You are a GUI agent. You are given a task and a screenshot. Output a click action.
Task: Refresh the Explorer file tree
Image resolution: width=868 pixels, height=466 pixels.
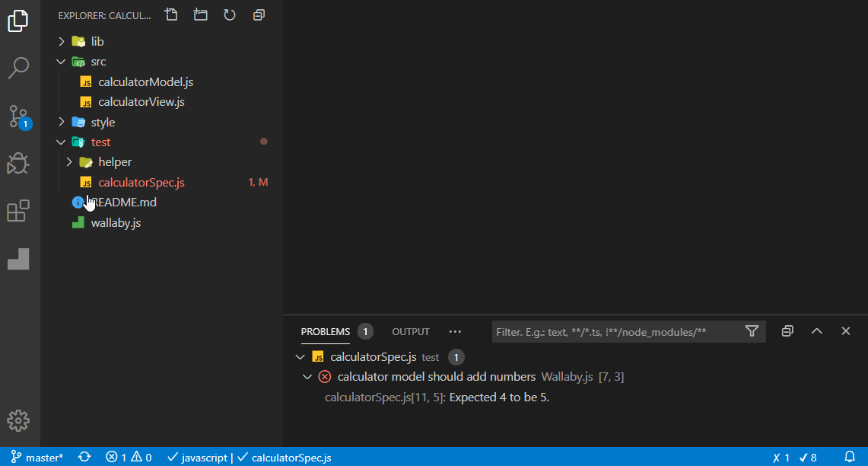point(230,14)
